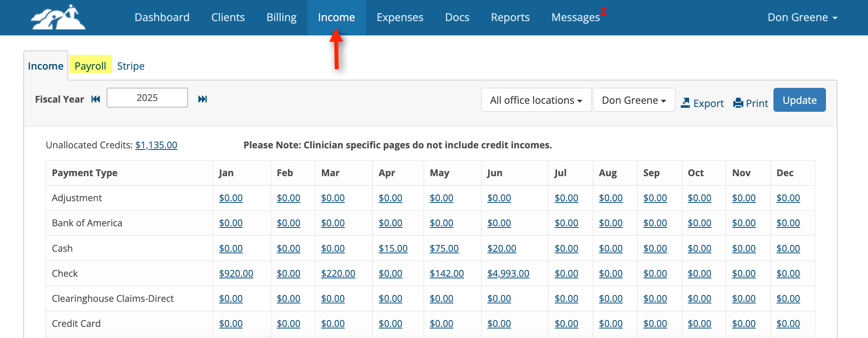Click the Fiscal Year label
Image resolution: width=868 pixels, height=338 pixels.
coord(60,99)
